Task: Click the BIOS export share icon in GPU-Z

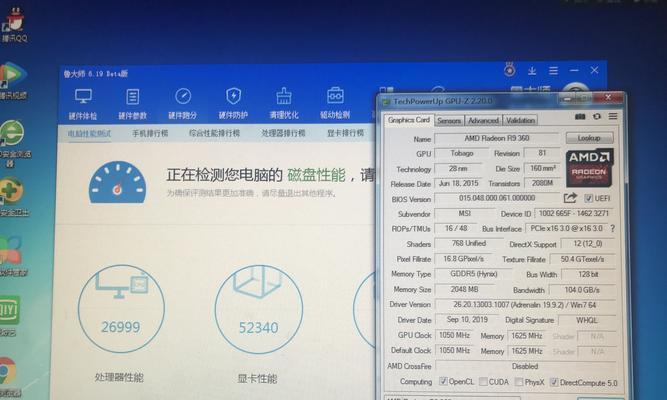Action: [570, 198]
